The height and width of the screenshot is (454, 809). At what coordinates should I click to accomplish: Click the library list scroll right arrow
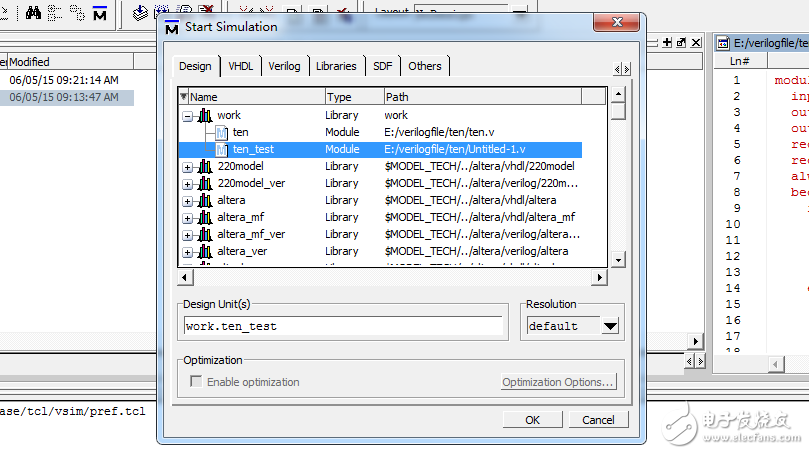pos(599,277)
